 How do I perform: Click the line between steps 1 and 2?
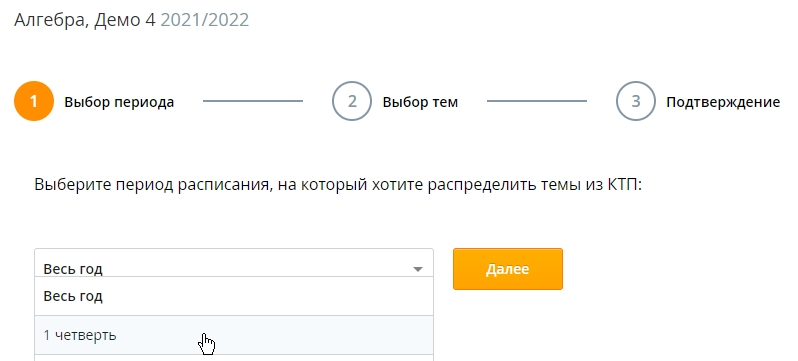pos(253,101)
